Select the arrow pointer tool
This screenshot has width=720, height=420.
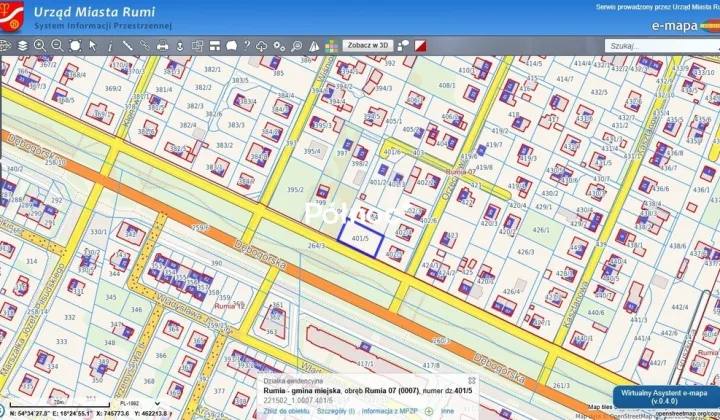(x=93, y=46)
